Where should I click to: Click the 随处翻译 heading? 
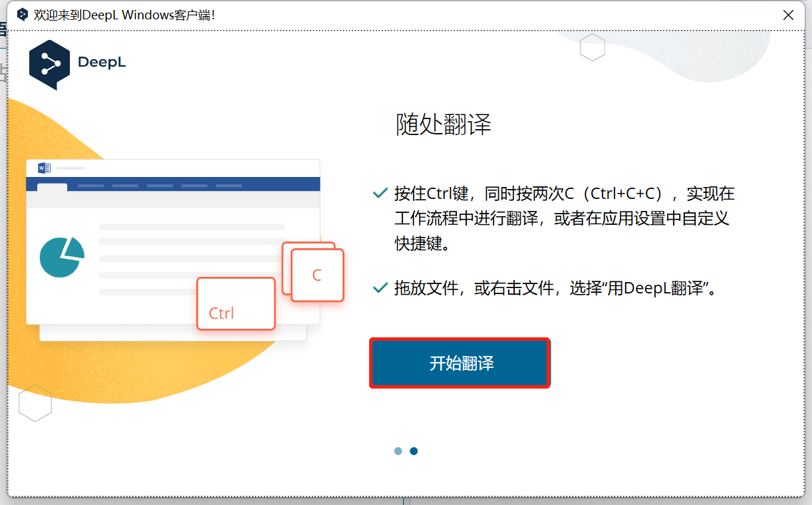click(x=442, y=124)
